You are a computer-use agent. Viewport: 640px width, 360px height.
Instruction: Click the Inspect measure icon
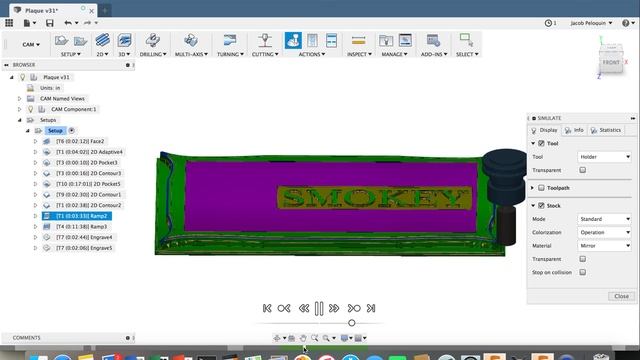(x=358, y=40)
